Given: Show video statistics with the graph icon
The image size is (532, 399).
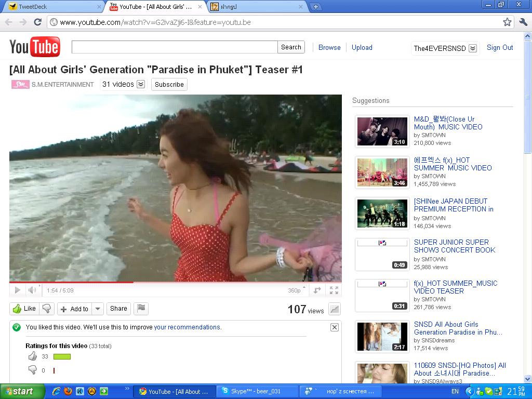Looking at the screenshot, I should pyautogui.click(x=335, y=309).
